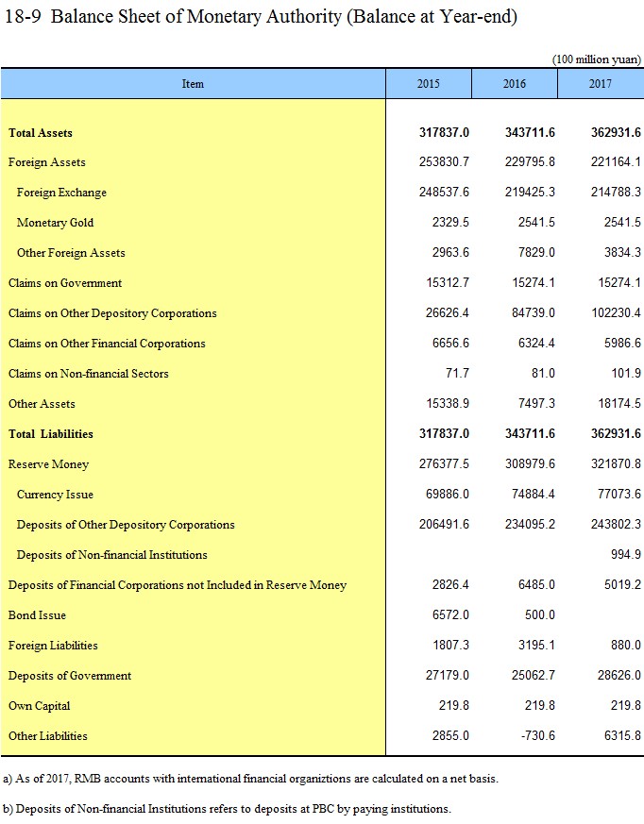Click Deposits of Government 2016 value 25062.7
Screen dimensions: 644x824
coord(534,676)
